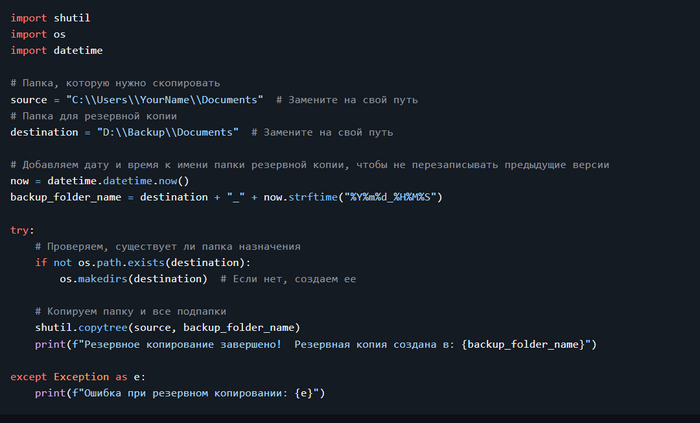Click the print statement "Ошибка при резервном копировании"

180,393
